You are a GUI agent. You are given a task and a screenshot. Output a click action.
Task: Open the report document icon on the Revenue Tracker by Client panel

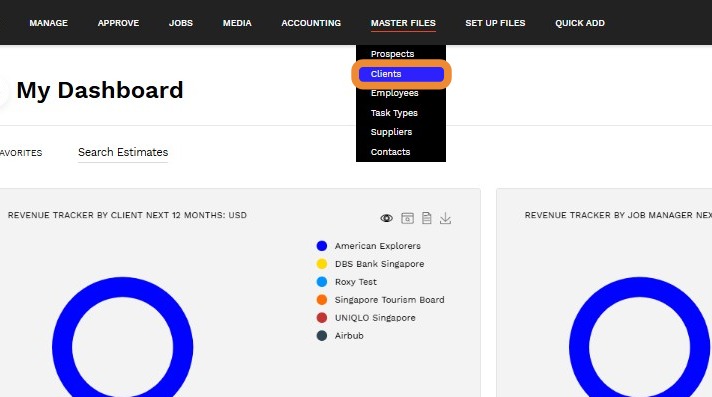click(426, 218)
